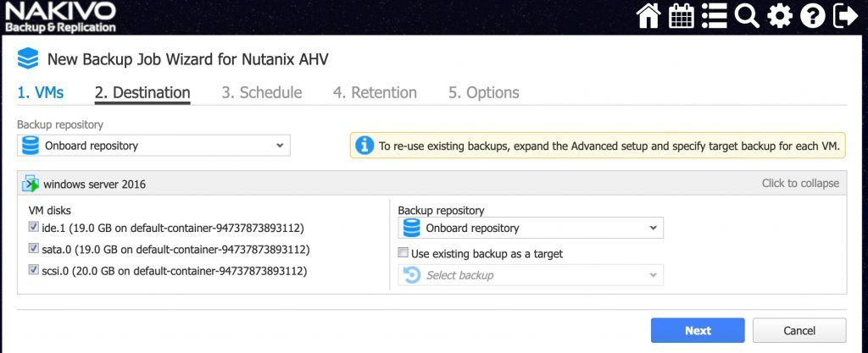Click the windows server 2016 VM icon
The height and width of the screenshot is (353, 868).
31,184
